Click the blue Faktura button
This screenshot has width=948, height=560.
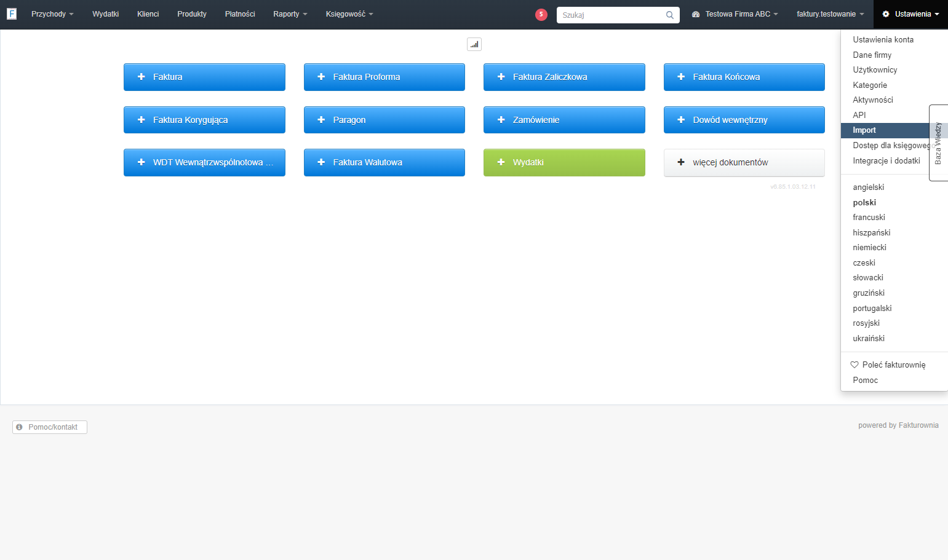204,77
